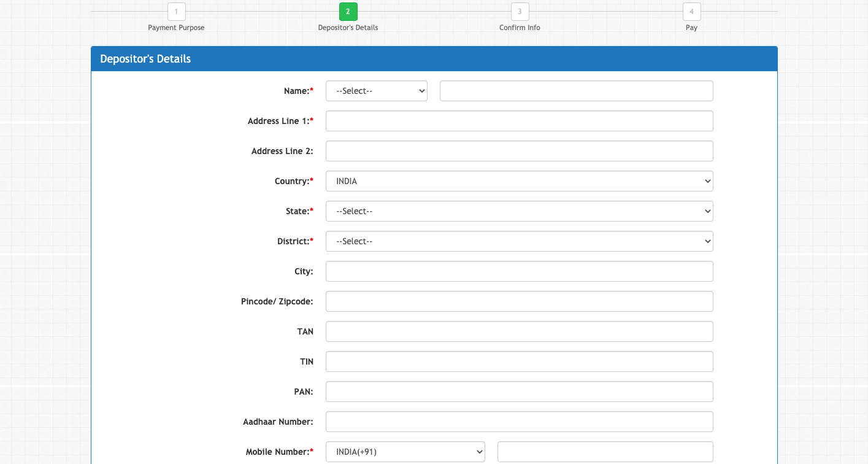
Task: Click the City input field
Action: [520, 271]
